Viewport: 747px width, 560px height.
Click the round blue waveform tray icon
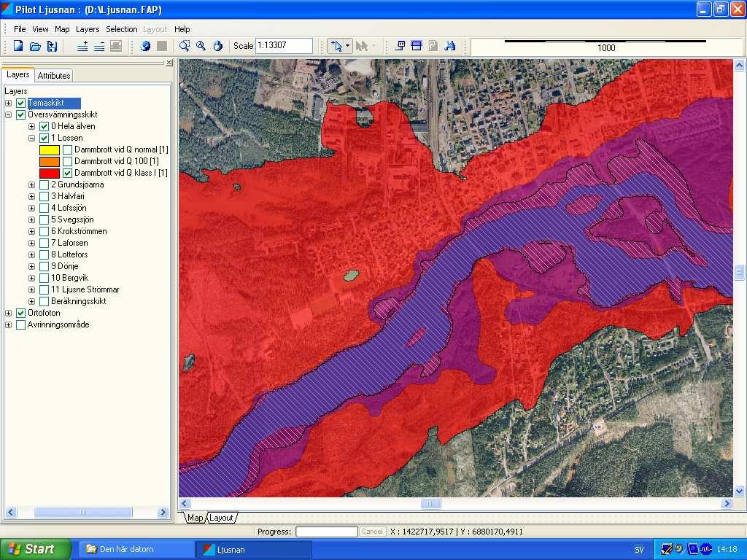[706, 550]
